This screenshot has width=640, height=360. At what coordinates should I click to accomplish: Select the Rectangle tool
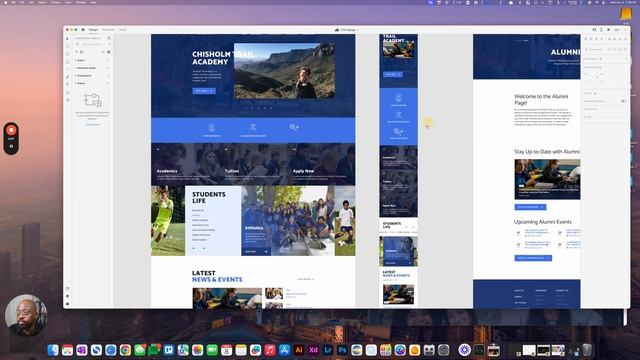click(67, 46)
